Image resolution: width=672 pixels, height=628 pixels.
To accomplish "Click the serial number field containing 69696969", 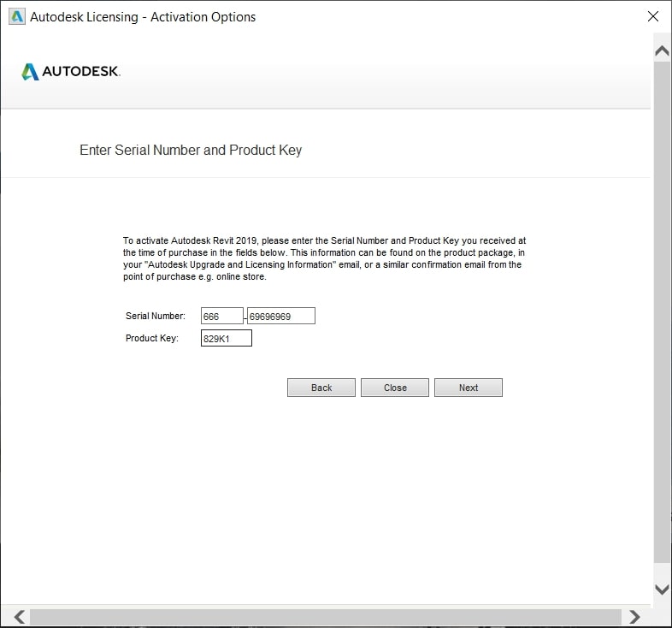I will (280, 317).
